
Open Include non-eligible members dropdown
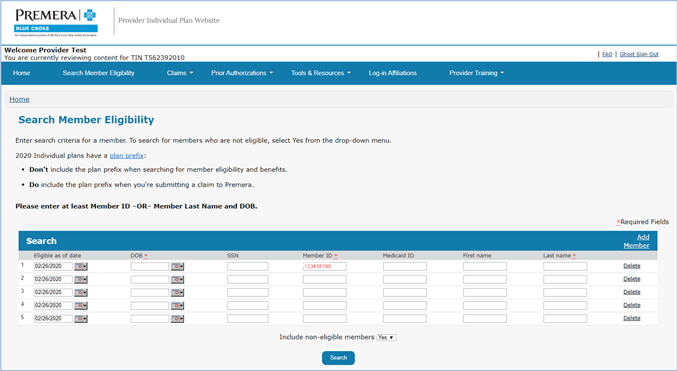point(386,337)
